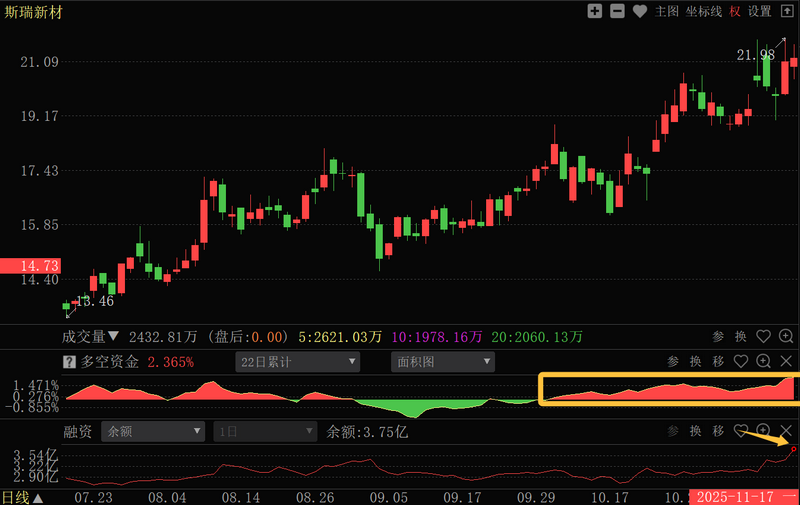Expand the 余额 dropdown in 融资 panel
The image size is (800, 505).
pos(153,432)
